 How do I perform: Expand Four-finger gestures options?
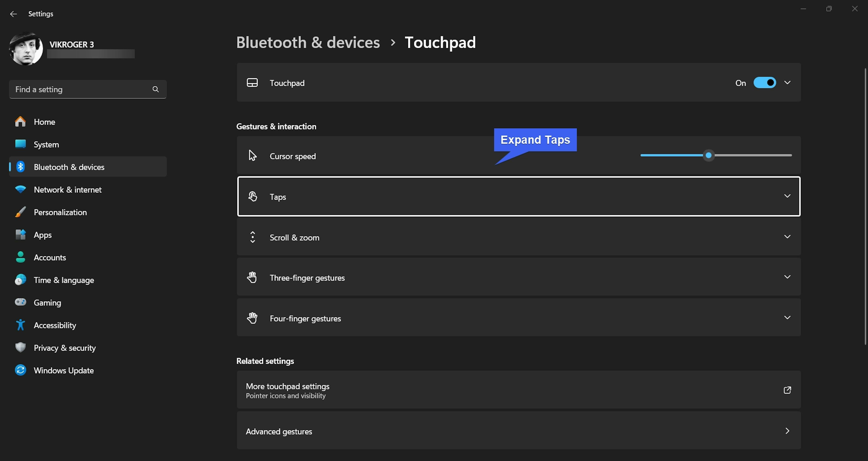point(787,318)
